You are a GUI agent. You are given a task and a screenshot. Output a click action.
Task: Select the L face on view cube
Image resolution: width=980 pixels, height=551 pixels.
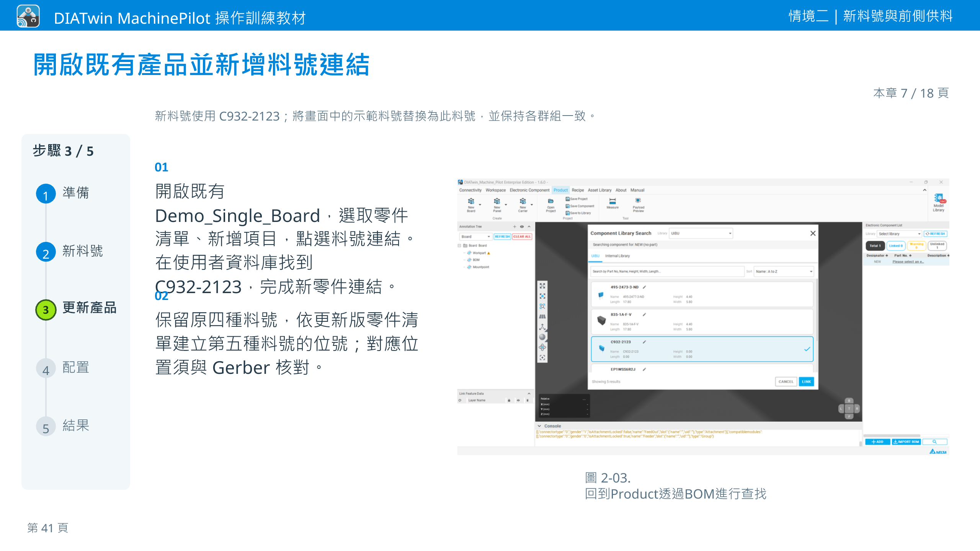[x=841, y=409]
